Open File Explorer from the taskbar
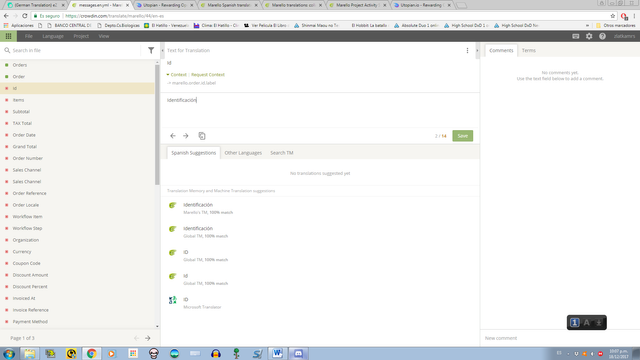 click(x=29, y=353)
